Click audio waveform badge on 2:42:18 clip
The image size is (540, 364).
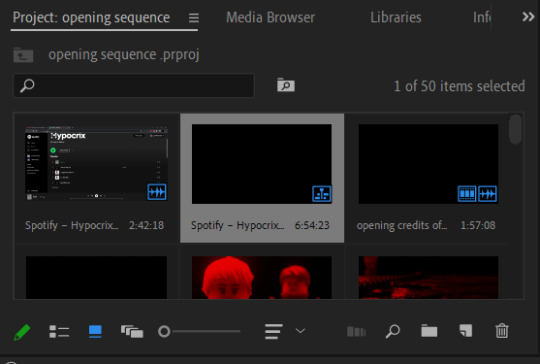pyautogui.click(x=157, y=192)
